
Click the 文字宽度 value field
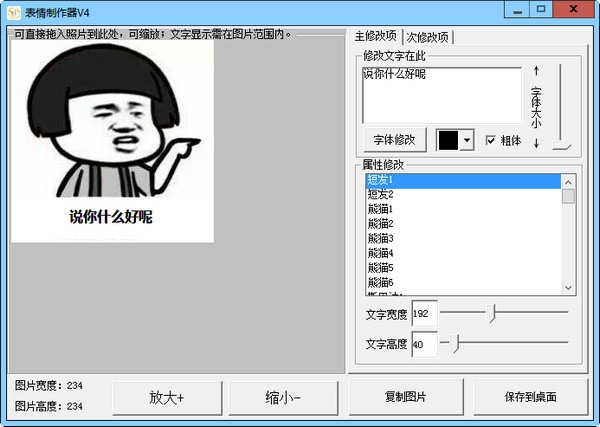(424, 313)
